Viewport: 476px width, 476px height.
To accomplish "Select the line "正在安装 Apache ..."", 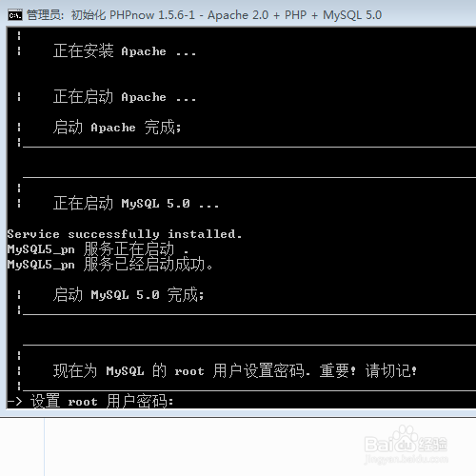I will pyautogui.click(x=125, y=50).
